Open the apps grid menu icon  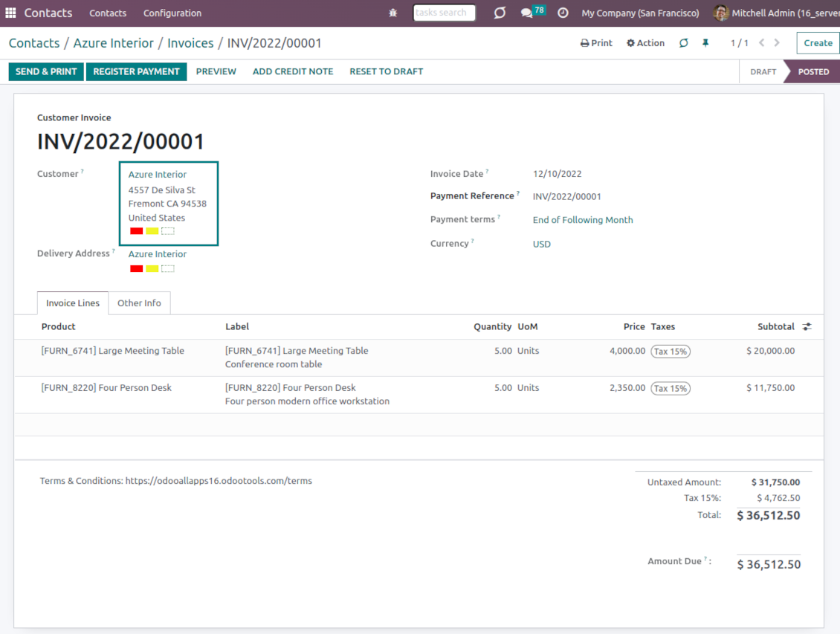[10, 13]
